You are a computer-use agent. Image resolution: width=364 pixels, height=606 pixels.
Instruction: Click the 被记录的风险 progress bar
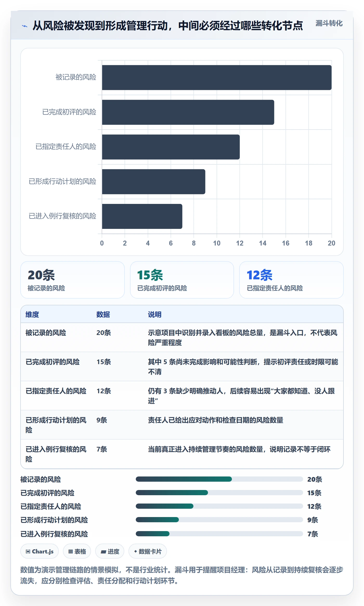pyautogui.click(x=219, y=479)
